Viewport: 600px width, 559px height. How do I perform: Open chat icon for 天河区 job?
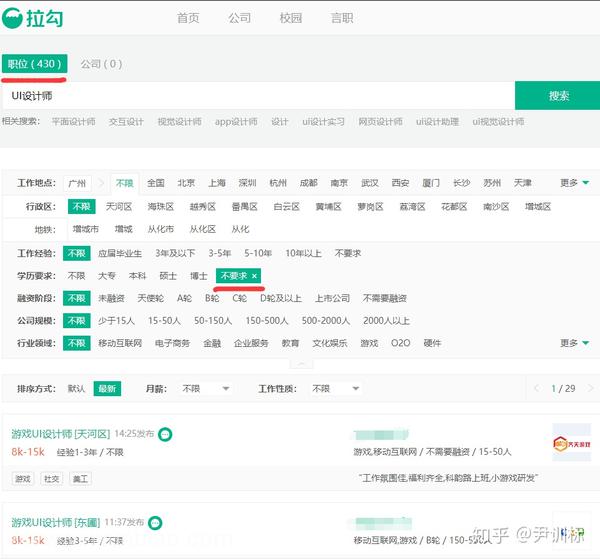165,435
